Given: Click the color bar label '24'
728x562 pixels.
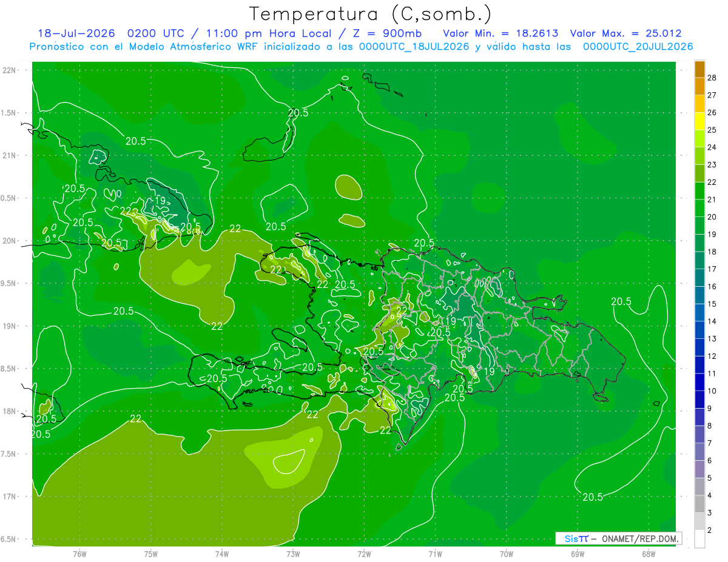Looking at the screenshot, I should (x=712, y=147).
